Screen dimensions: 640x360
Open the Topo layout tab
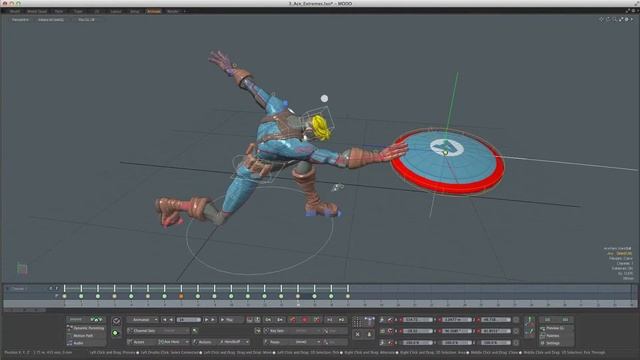(x=78, y=11)
